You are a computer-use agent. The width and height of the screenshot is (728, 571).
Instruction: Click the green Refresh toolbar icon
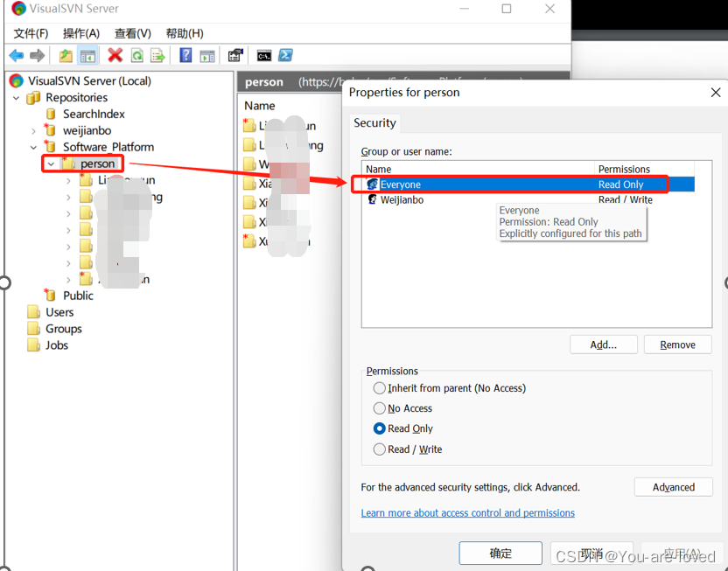coord(137,56)
